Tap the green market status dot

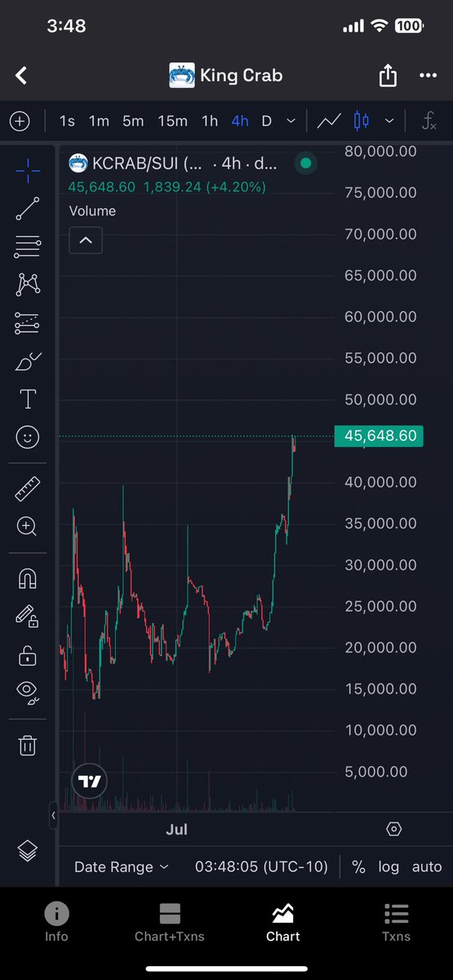point(305,163)
